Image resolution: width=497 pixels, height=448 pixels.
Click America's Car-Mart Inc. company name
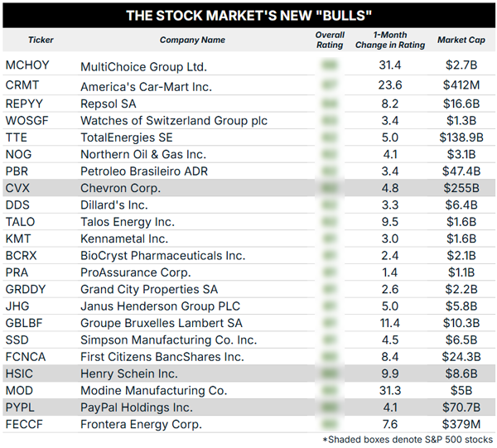(146, 87)
